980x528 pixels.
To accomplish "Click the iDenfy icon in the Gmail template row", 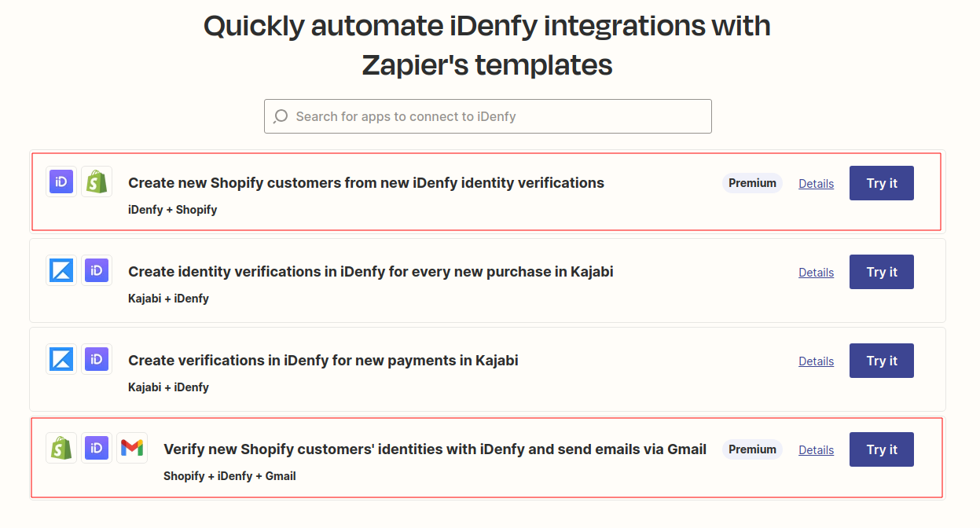I will pyautogui.click(x=96, y=448).
